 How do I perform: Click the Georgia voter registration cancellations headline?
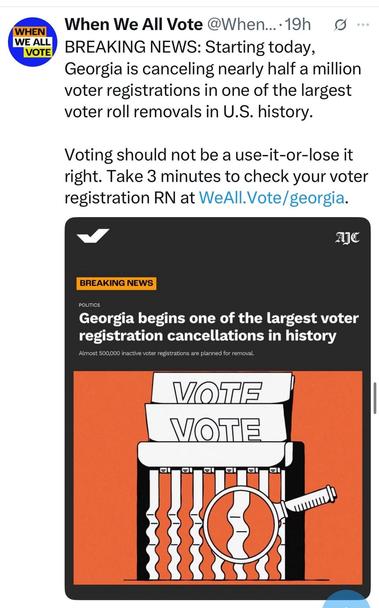click(218, 326)
